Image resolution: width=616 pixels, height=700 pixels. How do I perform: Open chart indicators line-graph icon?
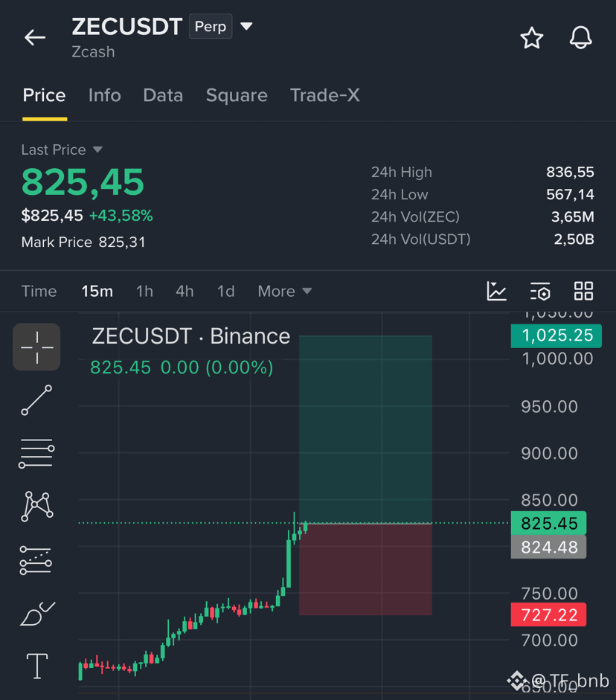tap(496, 291)
